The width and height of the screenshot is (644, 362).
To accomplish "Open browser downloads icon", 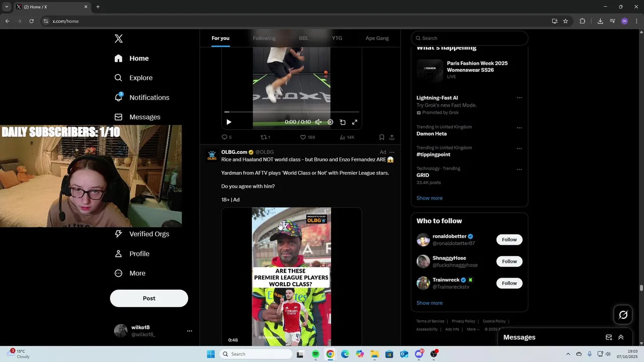I will (600, 21).
